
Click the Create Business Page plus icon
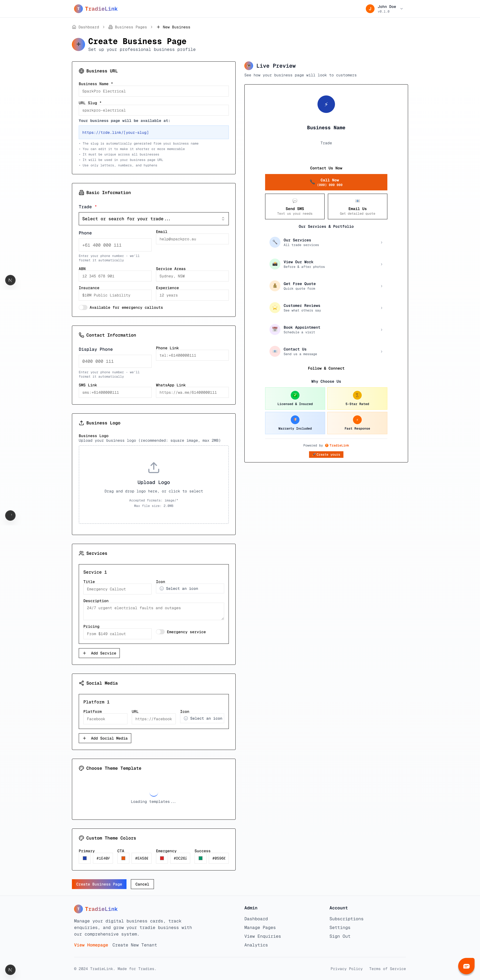[78, 44]
